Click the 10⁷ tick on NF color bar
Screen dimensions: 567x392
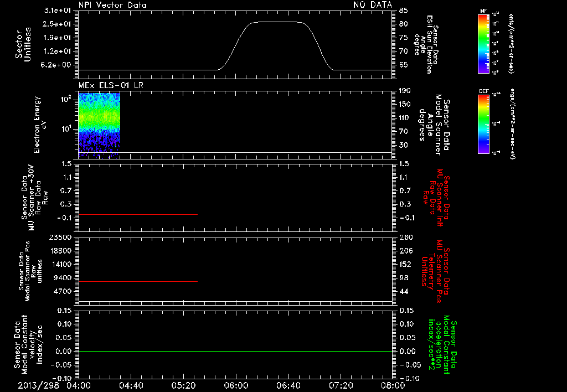coord(496,63)
